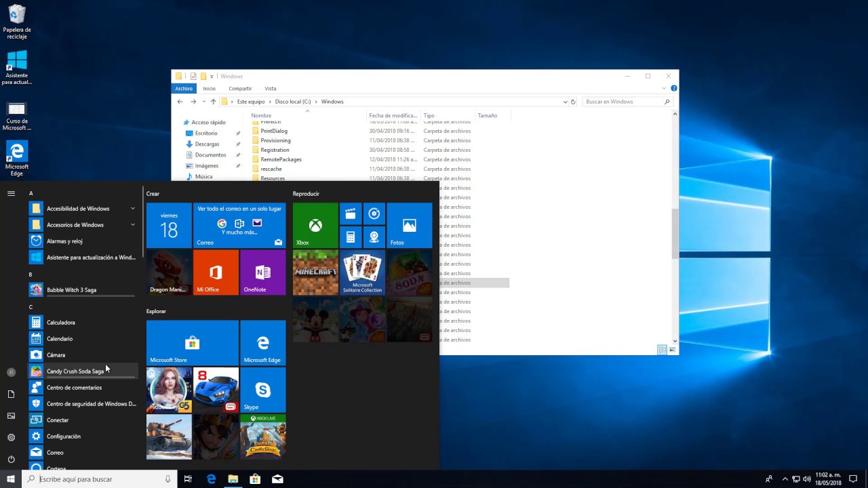
Task: Open the Fotos tile
Action: click(409, 225)
